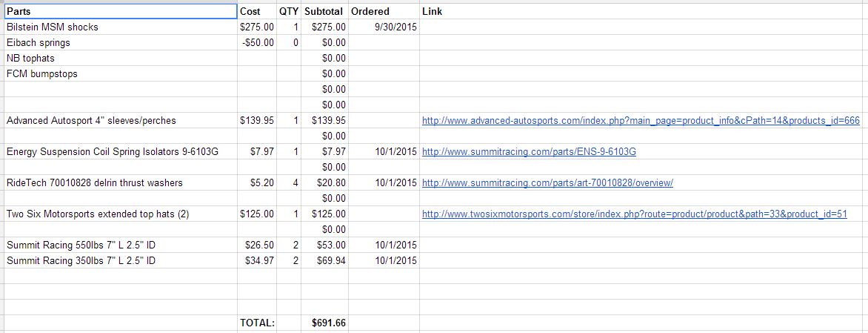Select the NB tophats cell

pyautogui.click(x=120, y=58)
